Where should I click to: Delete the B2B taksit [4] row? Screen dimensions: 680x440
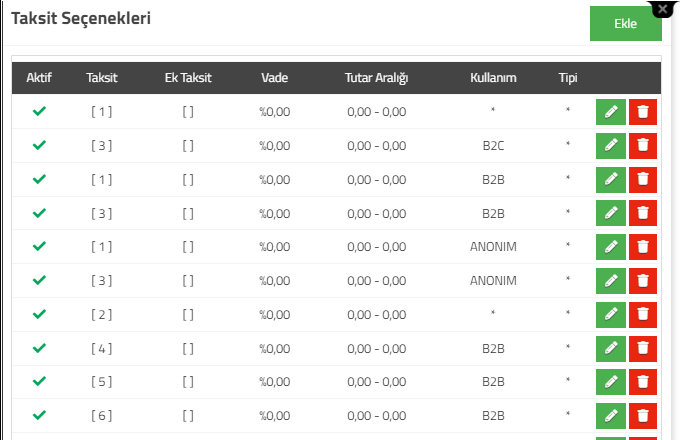(643, 349)
